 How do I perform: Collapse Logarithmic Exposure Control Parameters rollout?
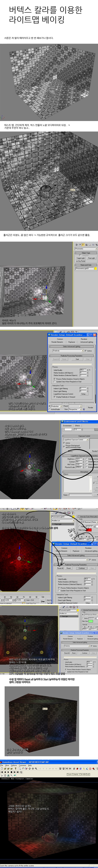pos(81,456)
